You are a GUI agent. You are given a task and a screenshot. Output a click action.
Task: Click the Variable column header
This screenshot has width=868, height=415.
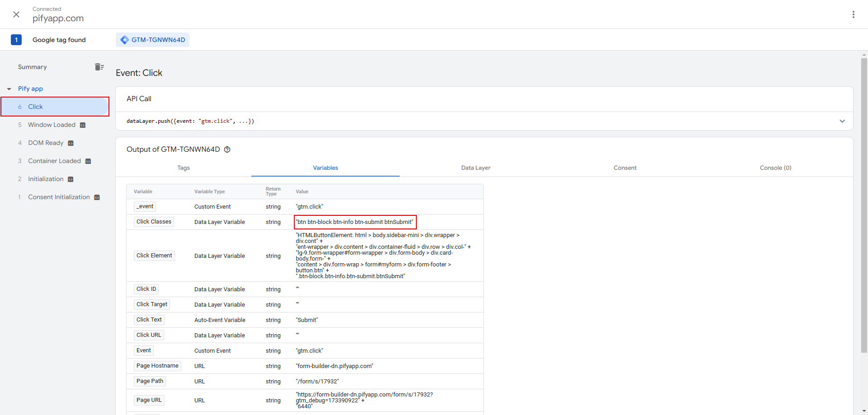click(143, 191)
